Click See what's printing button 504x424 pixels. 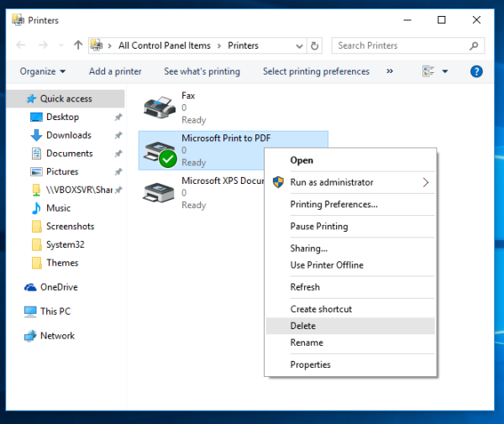202,71
